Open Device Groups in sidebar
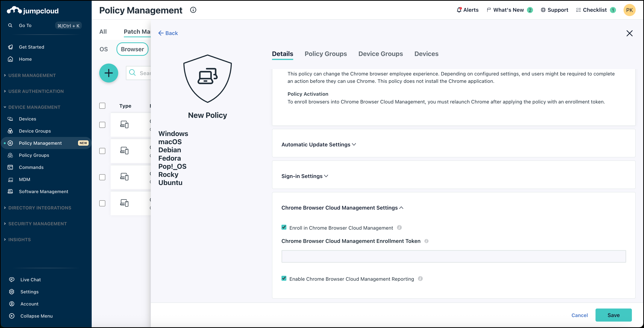Image resolution: width=644 pixels, height=328 pixels. [35, 131]
